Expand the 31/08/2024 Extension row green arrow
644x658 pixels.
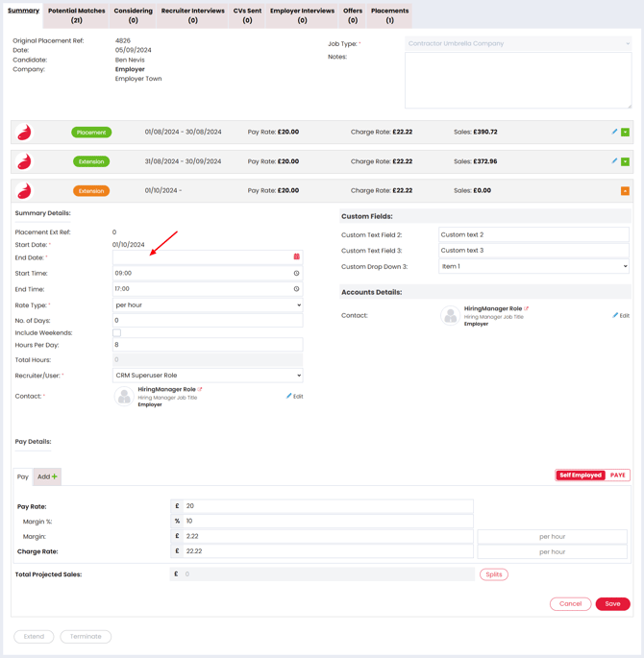click(625, 161)
